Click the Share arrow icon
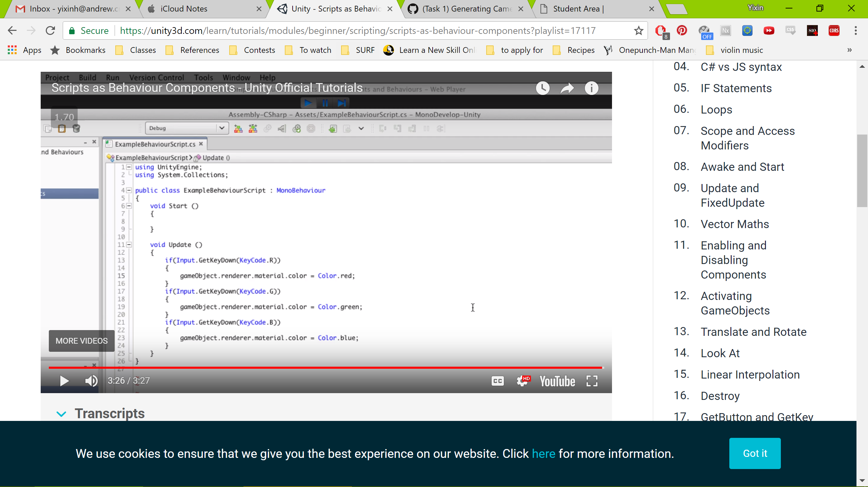868x487 pixels. 567,88
